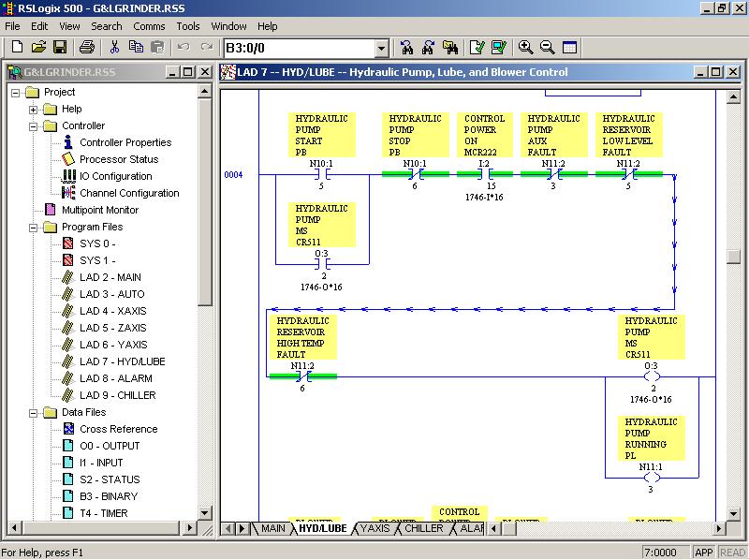Select the Reservoir High Temp Fault contact
The height and width of the screenshot is (560, 749).
click(302, 376)
